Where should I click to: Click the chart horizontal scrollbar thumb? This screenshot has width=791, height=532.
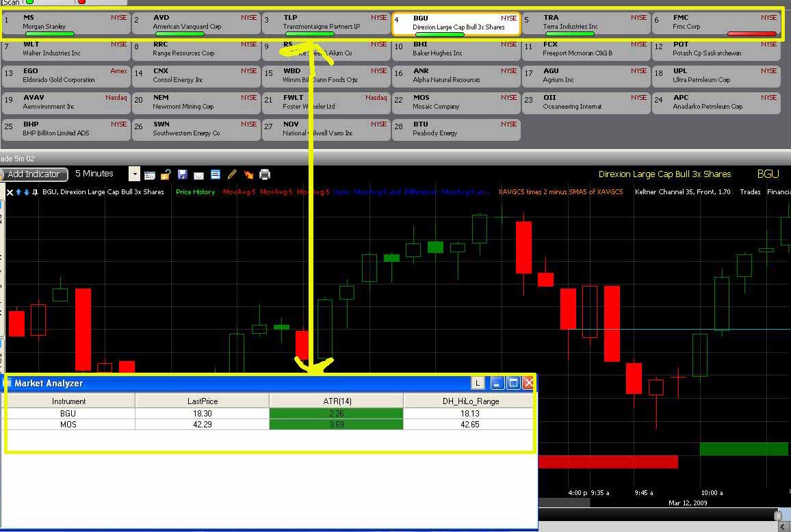click(x=779, y=516)
